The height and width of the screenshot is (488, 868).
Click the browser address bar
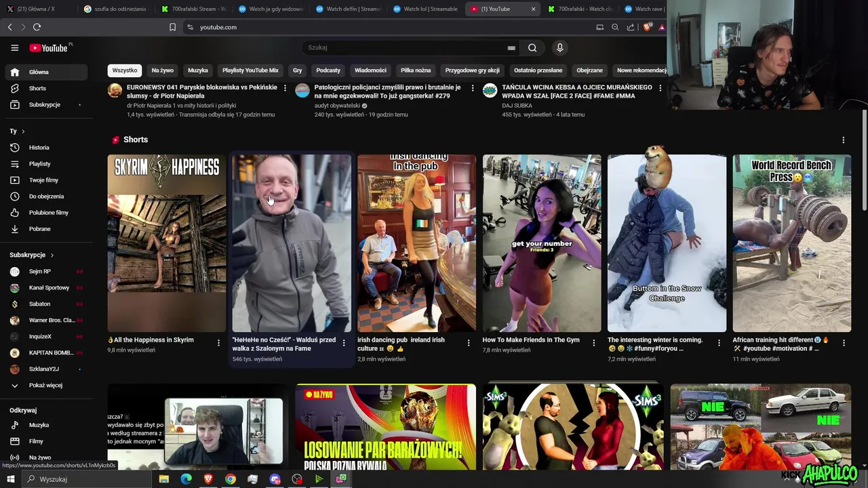[387, 27]
